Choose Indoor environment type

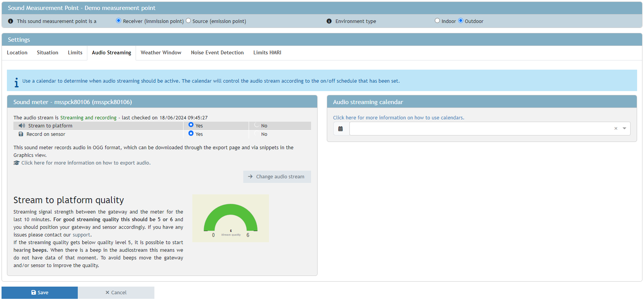click(437, 21)
